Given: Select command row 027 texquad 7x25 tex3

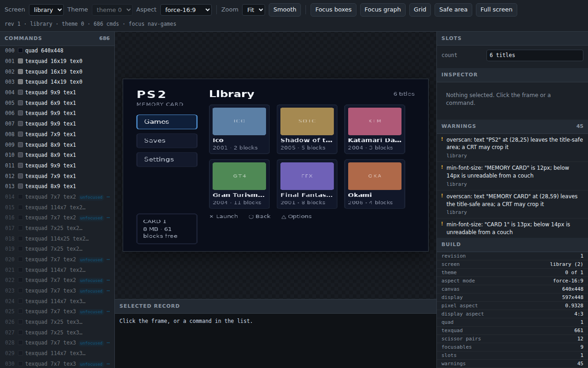Looking at the screenshot, I should [57, 333].
